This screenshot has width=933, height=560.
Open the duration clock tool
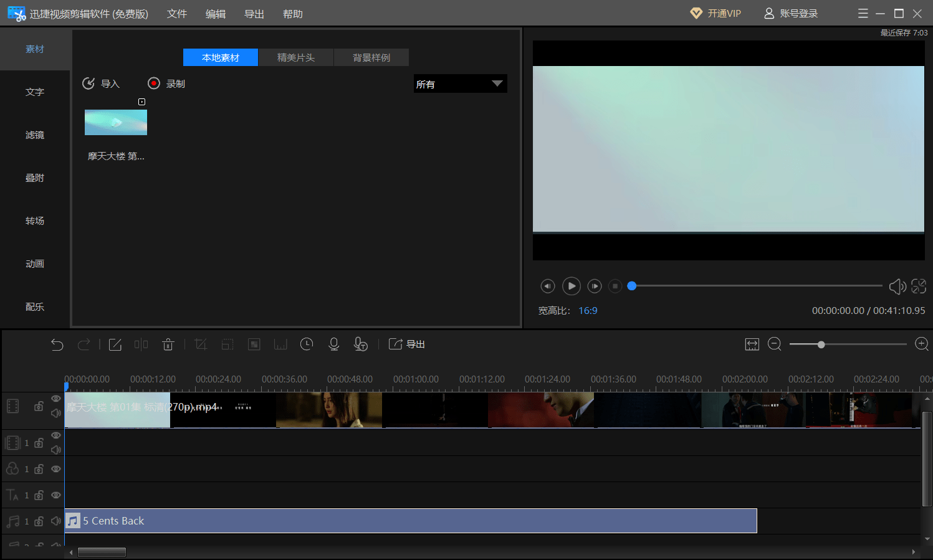click(x=307, y=344)
